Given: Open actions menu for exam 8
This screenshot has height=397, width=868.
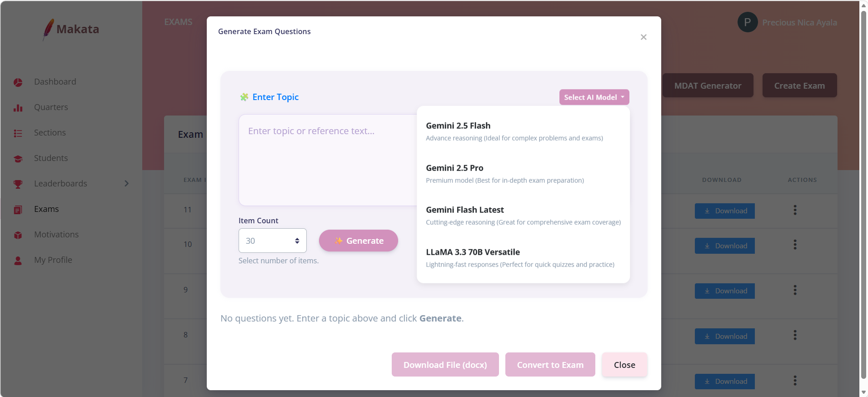Looking at the screenshot, I should click(x=795, y=335).
